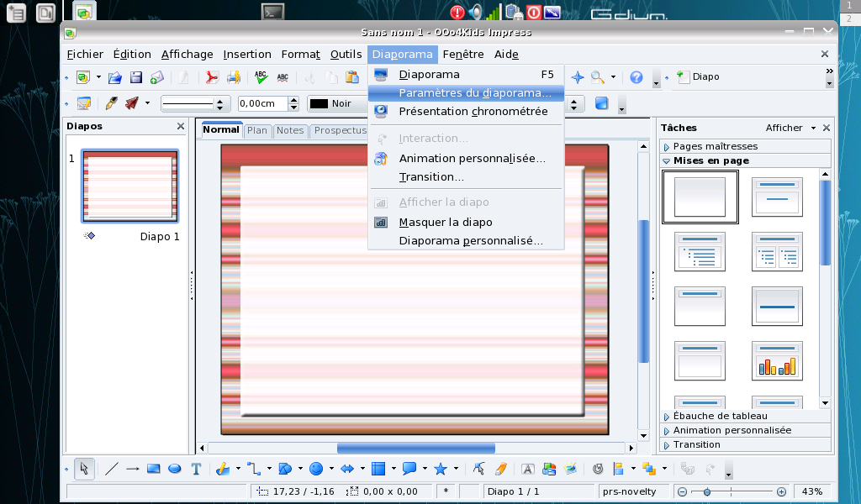The width and height of the screenshot is (861, 504).
Task: Pick the Line drawing tool
Action: (111, 469)
